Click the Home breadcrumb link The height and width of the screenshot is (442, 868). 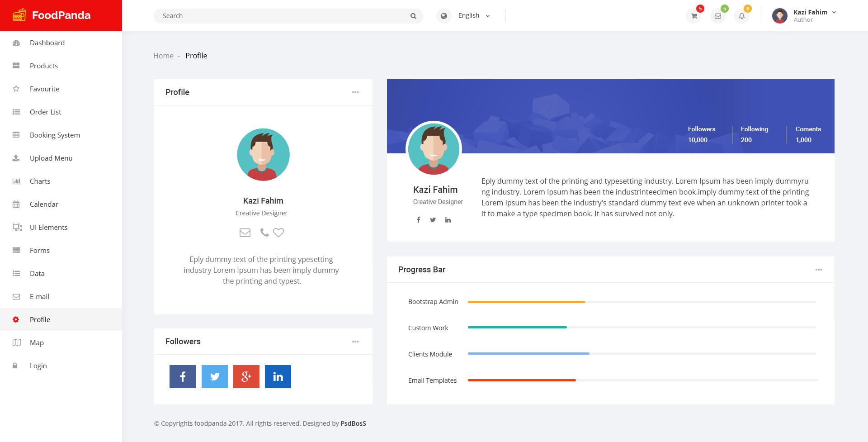click(x=163, y=56)
